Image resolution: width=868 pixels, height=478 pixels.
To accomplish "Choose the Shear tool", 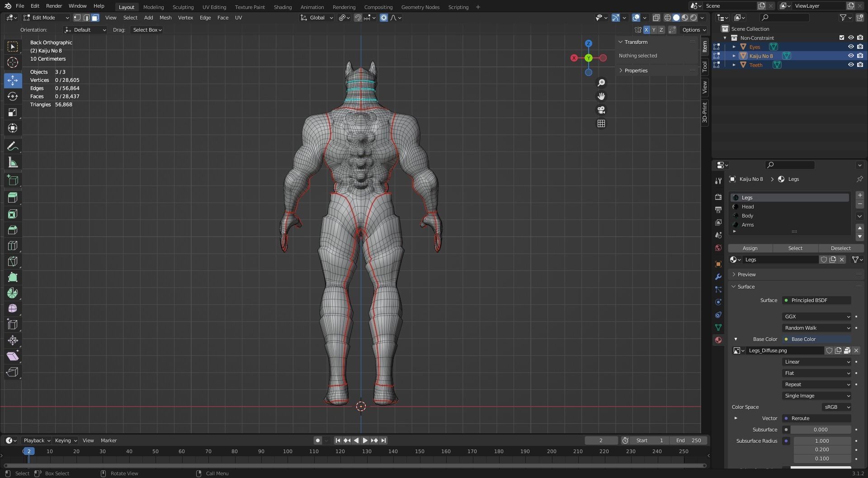I will click(13, 356).
